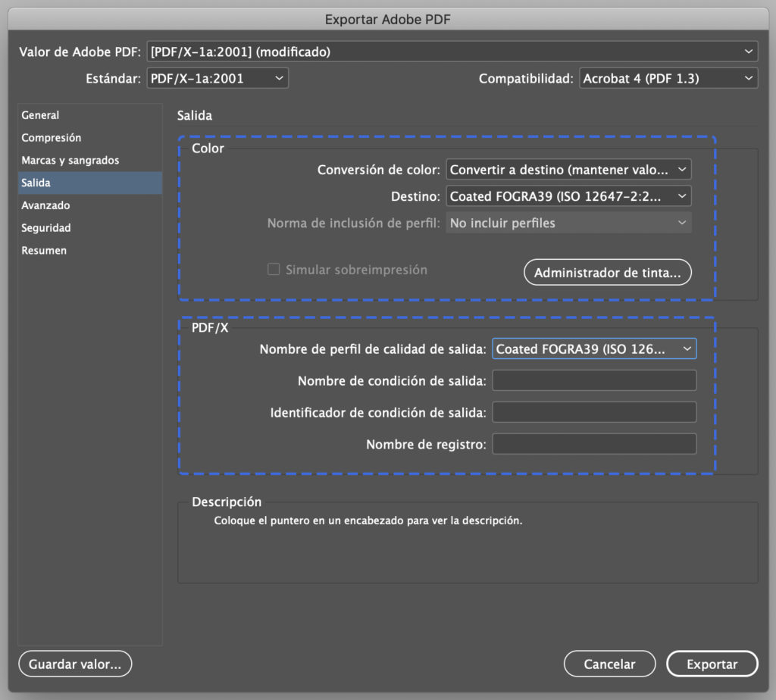Click the 'PDF/X' group label
Screen dimensions: 776x700
[x=210, y=327]
